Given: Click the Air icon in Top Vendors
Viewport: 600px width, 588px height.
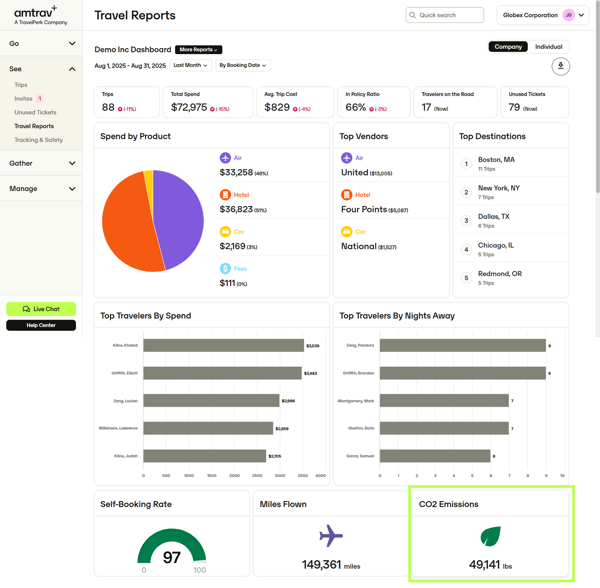Looking at the screenshot, I should [x=346, y=158].
